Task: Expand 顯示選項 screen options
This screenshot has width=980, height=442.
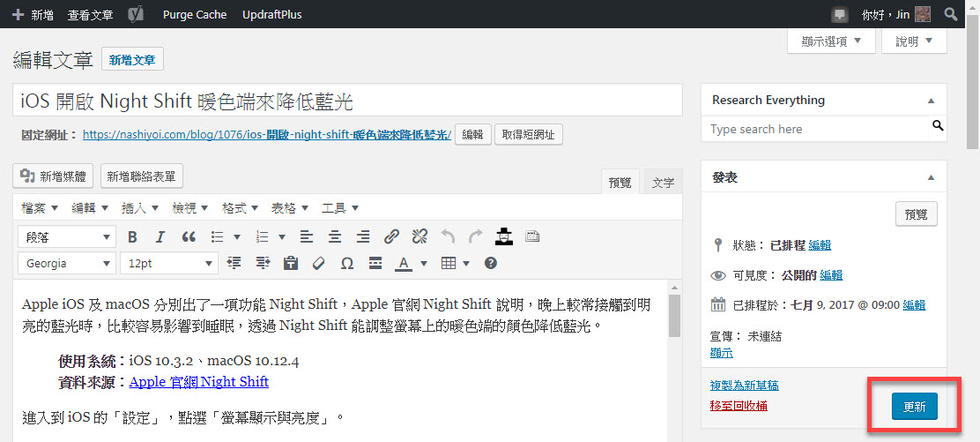Action: coord(832,41)
